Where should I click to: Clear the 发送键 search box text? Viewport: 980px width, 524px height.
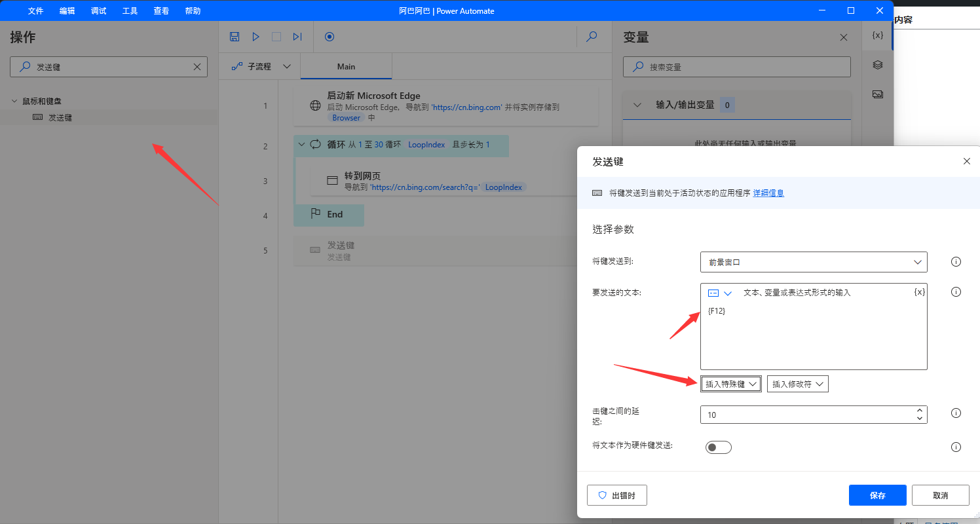[197, 67]
